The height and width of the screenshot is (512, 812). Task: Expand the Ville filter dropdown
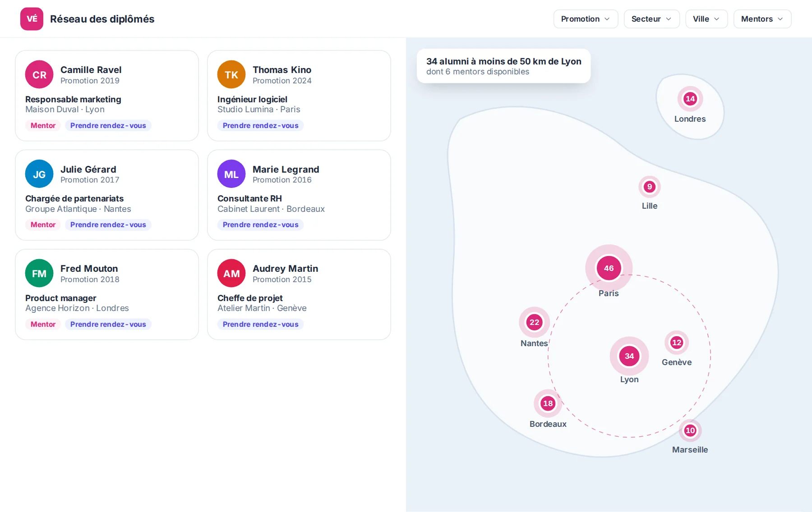pyautogui.click(x=706, y=19)
